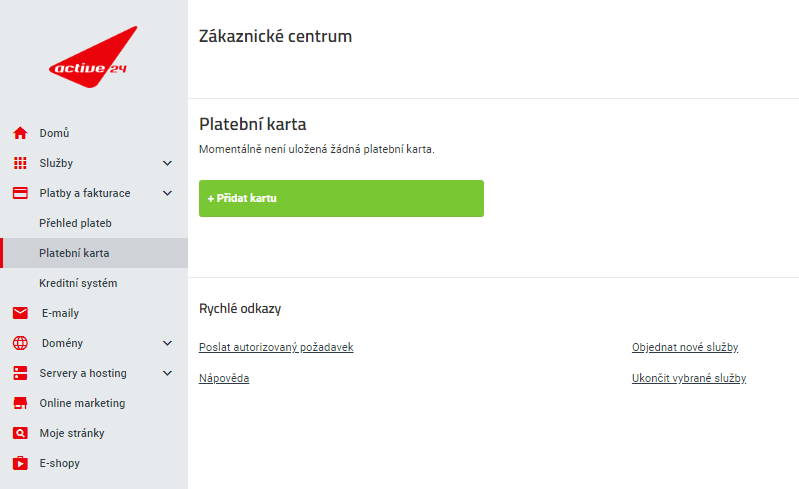Expand the Služby menu chevron
This screenshot has width=799, height=489.
[x=167, y=163]
